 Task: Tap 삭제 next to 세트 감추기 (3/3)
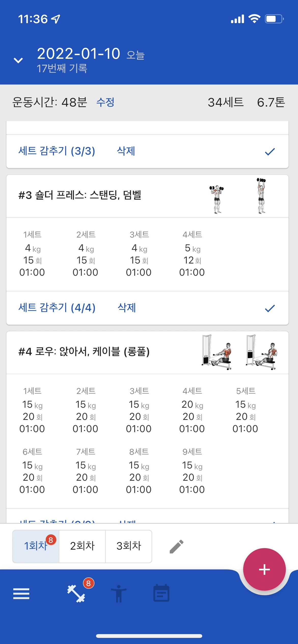click(126, 151)
